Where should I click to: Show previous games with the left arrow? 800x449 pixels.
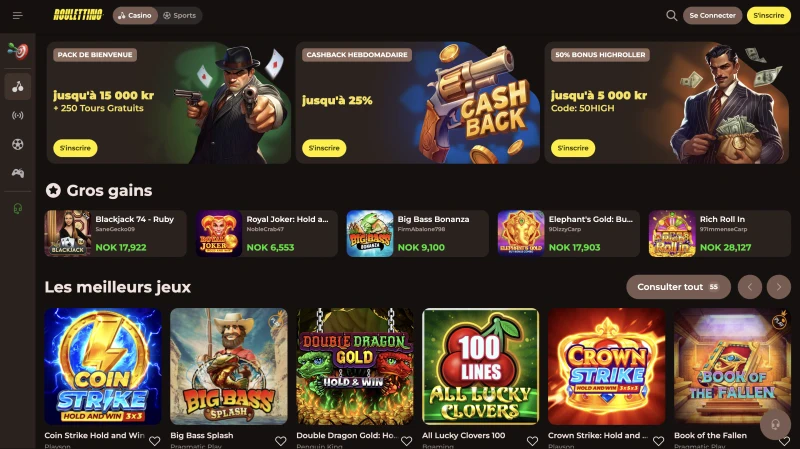click(x=749, y=287)
